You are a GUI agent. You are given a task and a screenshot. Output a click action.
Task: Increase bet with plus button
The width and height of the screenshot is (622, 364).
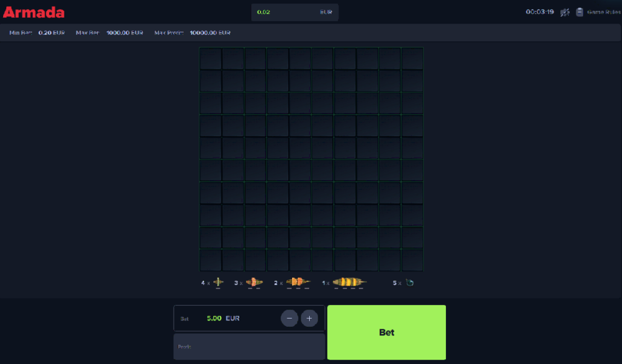(x=309, y=318)
